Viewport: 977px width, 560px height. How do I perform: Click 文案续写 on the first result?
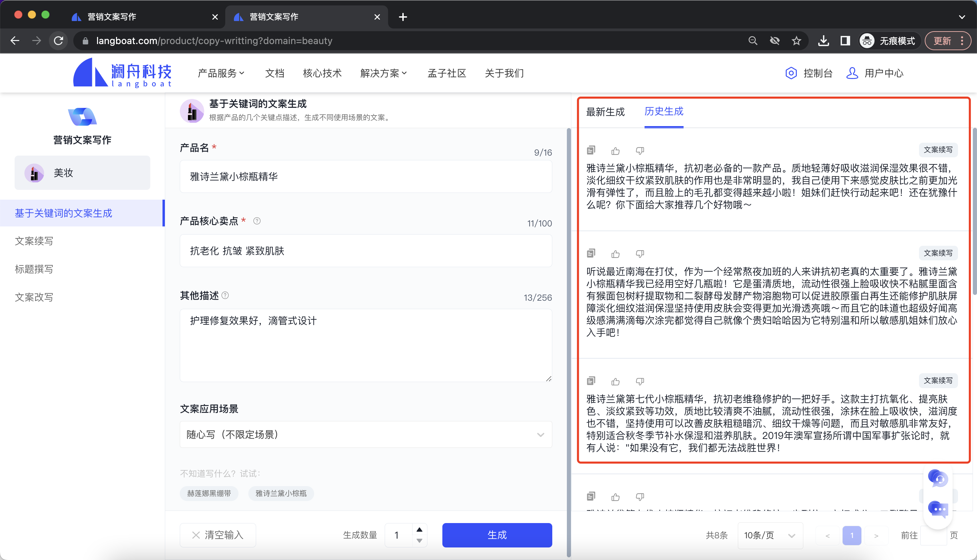(x=938, y=150)
